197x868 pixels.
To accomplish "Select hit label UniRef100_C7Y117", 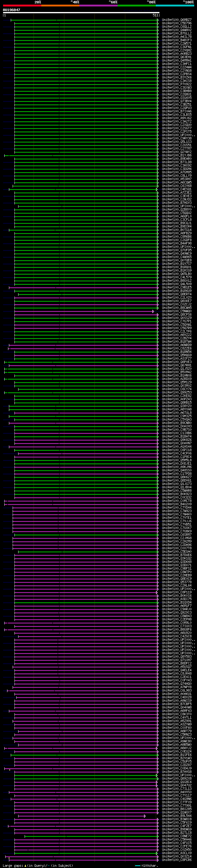I will [177, 795].
